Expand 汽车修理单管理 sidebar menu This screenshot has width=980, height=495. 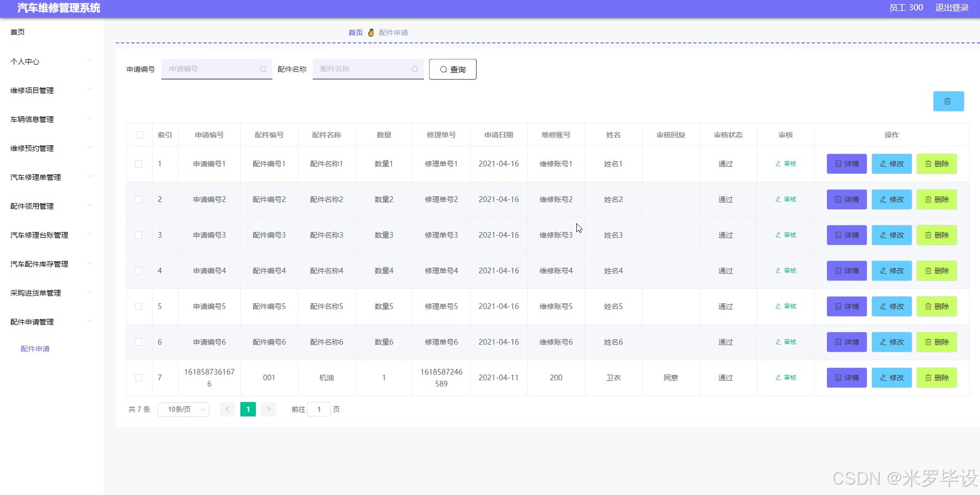(x=52, y=177)
